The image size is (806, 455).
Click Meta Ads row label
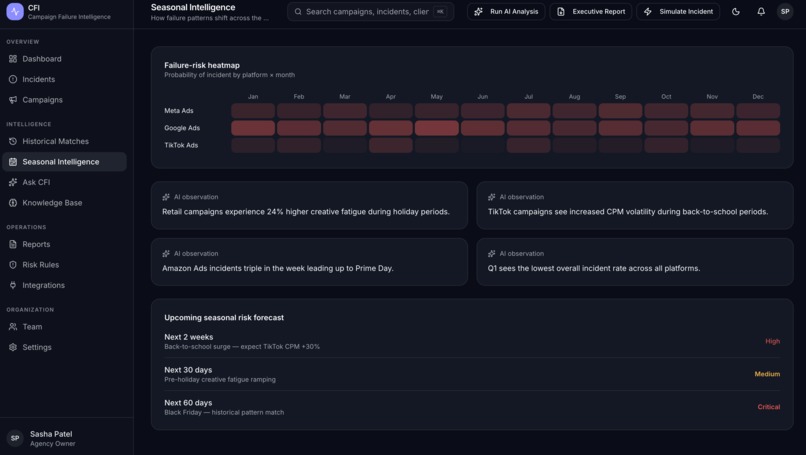(179, 111)
